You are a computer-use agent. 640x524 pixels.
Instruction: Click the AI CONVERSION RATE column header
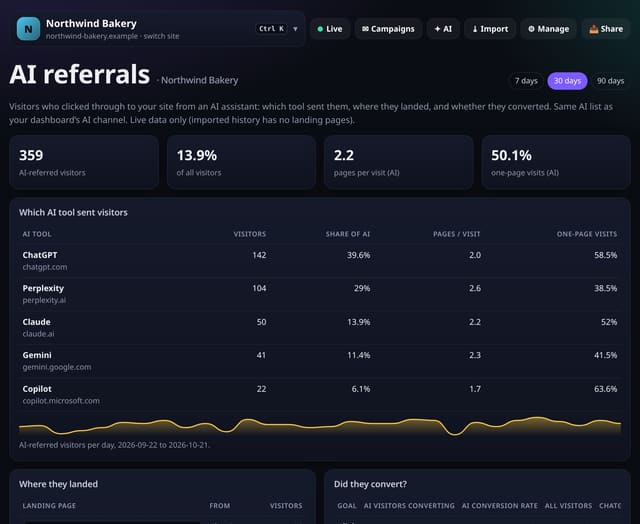pyautogui.click(x=500, y=506)
